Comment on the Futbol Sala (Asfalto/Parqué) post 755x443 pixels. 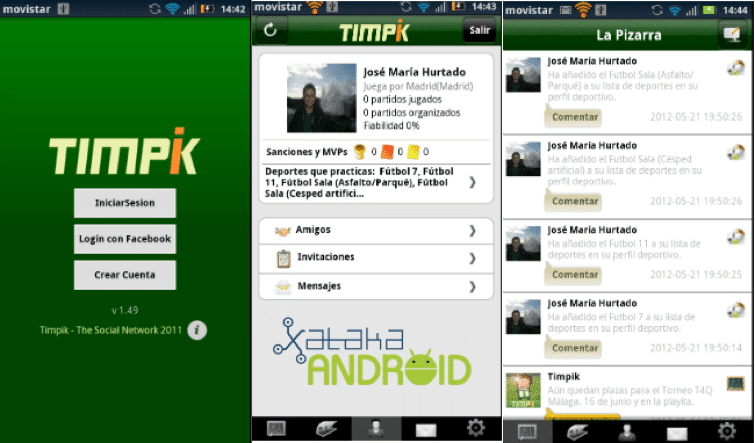pyautogui.click(x=573, y=117)
